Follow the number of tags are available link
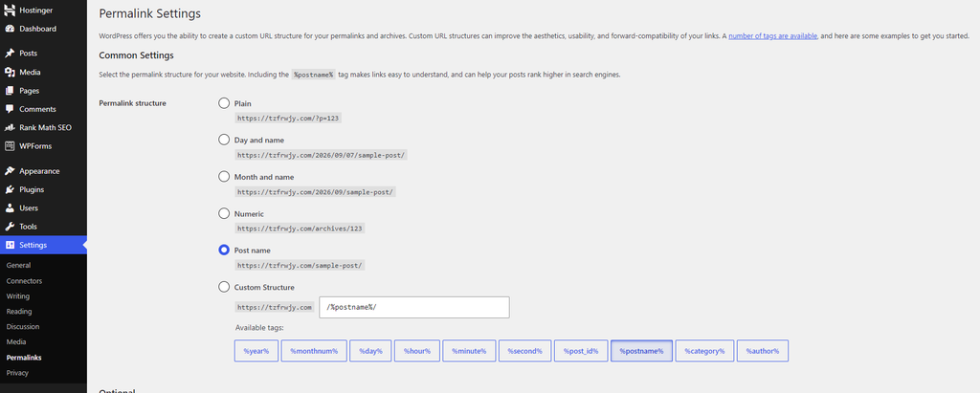This screenshot has height=393, width=980. (772, 36)
